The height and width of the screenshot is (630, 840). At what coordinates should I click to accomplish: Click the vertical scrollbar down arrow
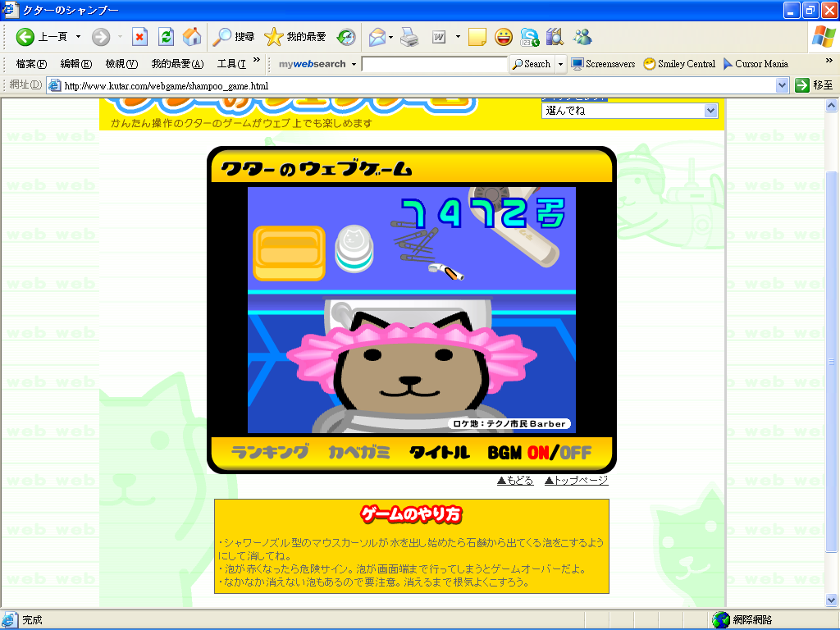[x=831, y=600]
